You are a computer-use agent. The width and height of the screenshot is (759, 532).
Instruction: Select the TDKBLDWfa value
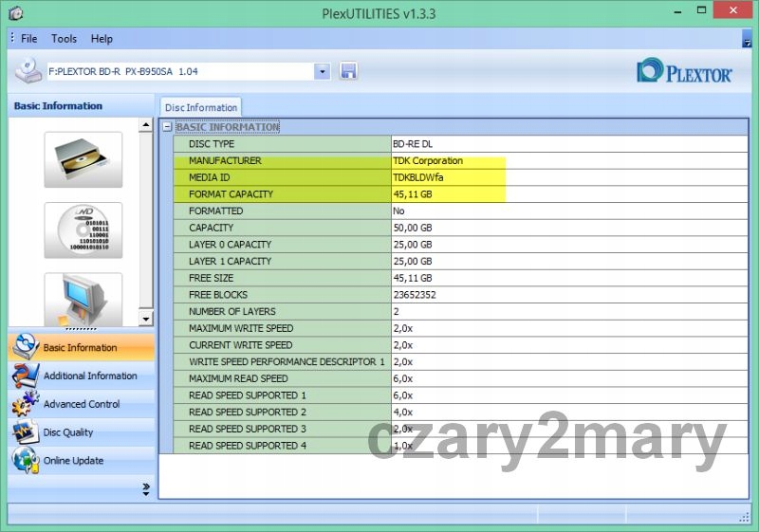418,177
